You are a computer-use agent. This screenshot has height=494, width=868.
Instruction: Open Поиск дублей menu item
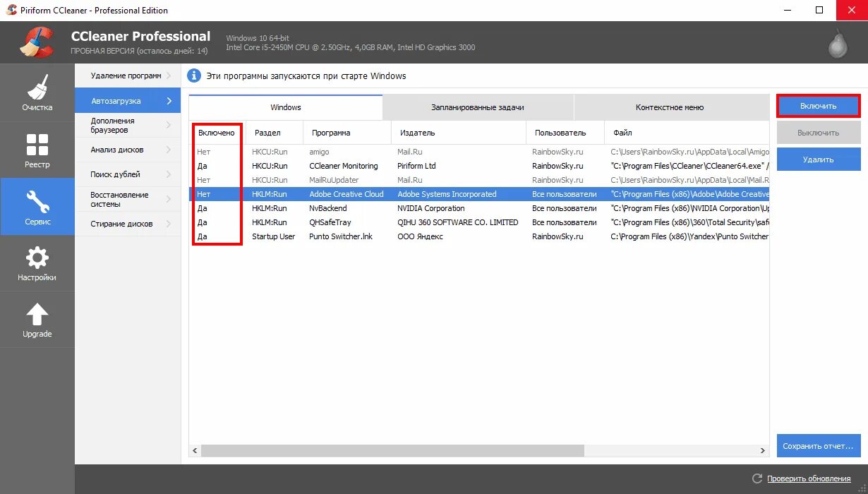[x=127, y=174]
